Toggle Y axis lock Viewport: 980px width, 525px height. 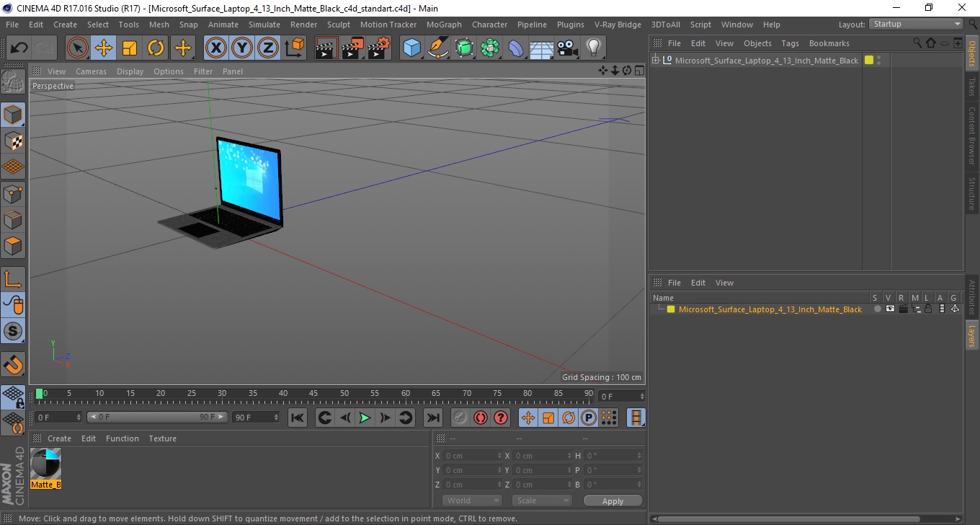tap(242, 48)
